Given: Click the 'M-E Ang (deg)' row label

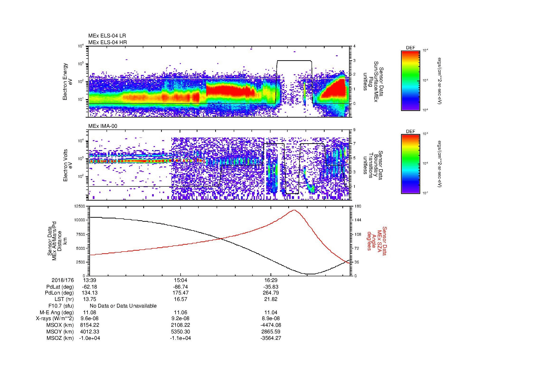Looking at the screenshot, I should (57, 313).
